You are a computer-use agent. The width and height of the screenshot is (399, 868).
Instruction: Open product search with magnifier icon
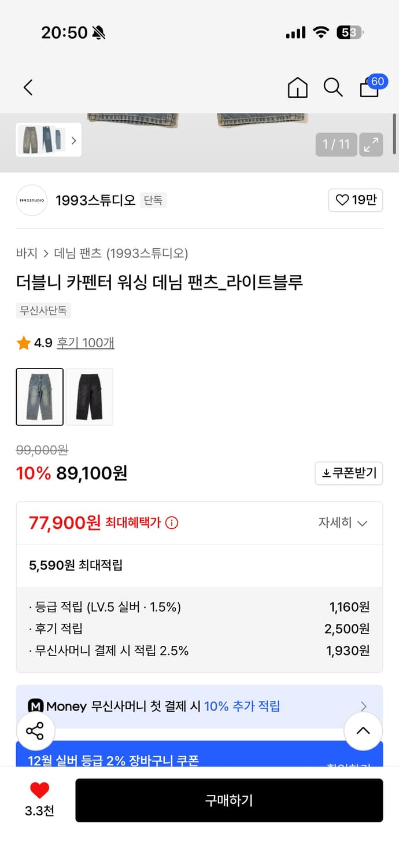[x=333, y=88]
